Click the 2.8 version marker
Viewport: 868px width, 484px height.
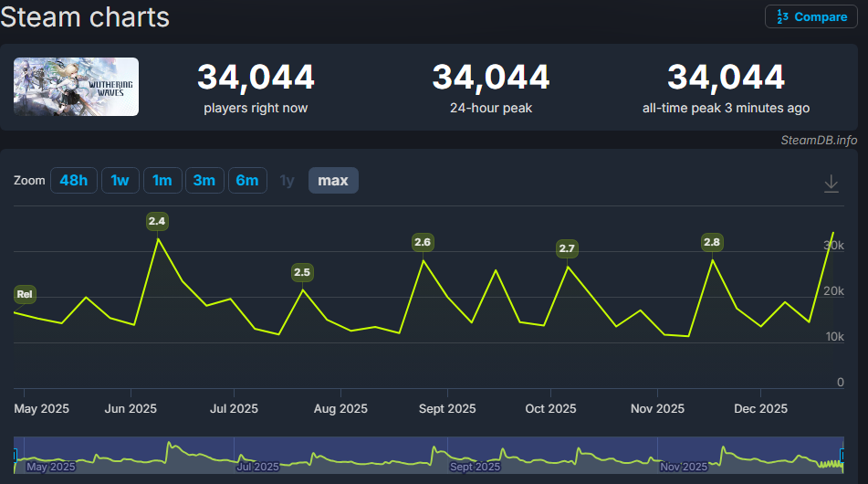(712, 242)
